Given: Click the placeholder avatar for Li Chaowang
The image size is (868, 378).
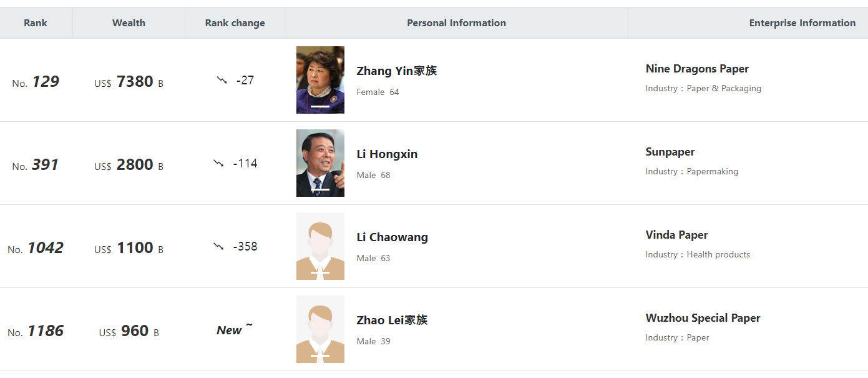Looking at the screenshot, I should click(320, 246).
